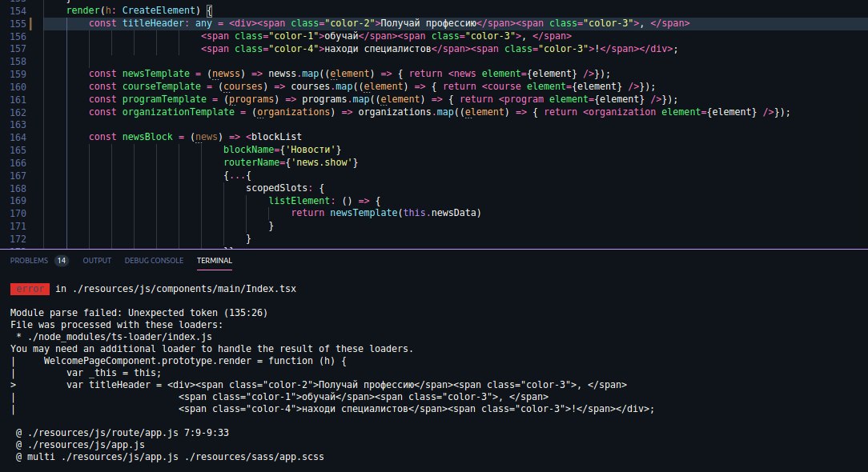Click the newsTemplate constant on line 159
This screenshot has width=868, height=472.
pos(155,74)
